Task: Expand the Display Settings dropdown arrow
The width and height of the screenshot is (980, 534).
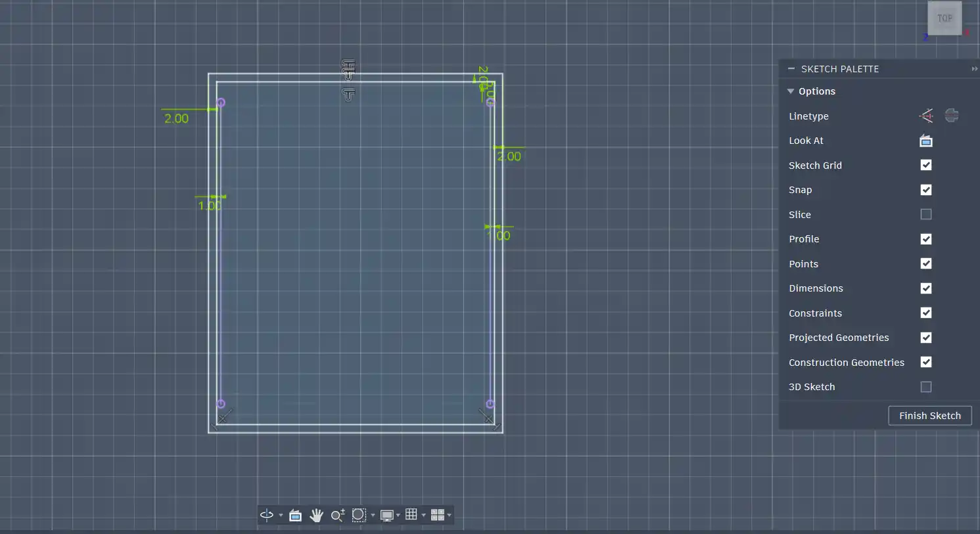Action: (398, 515)
